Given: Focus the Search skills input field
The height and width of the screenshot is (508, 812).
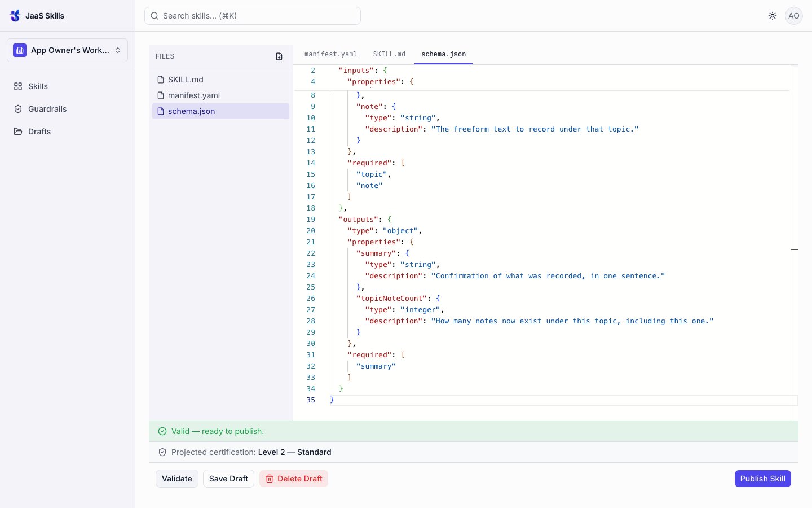Looking at the screenshot, I should pyautogui.click(x=253, y=16).
